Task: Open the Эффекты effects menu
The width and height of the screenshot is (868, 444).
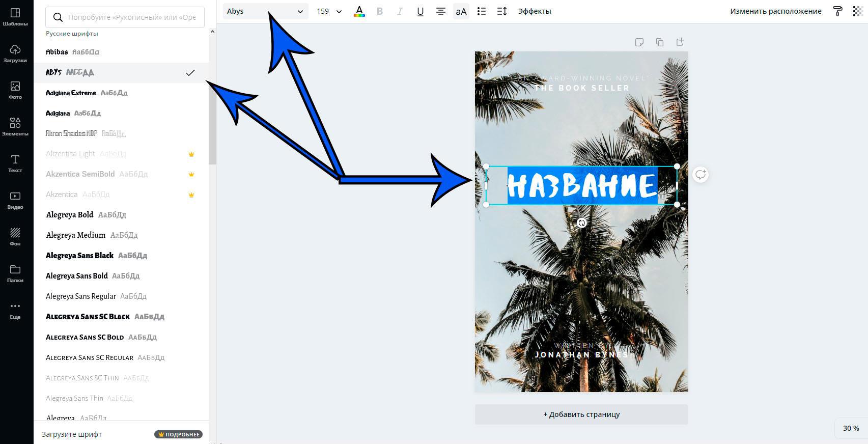Action: point(535,11)
